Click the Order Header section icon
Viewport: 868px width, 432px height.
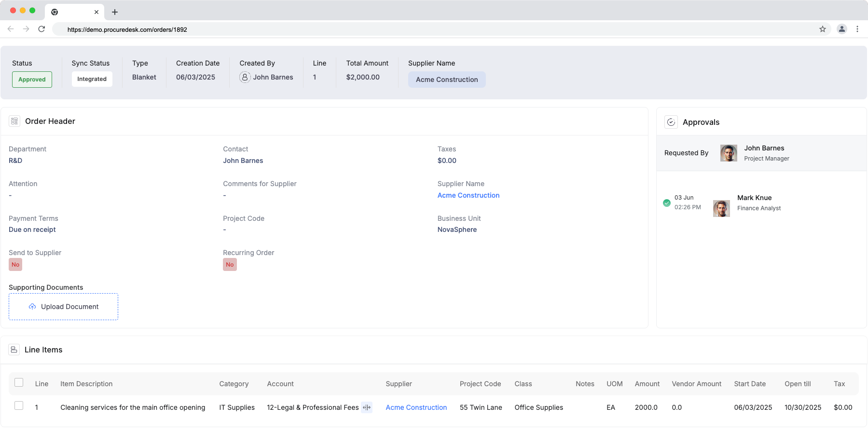point(14,121)
